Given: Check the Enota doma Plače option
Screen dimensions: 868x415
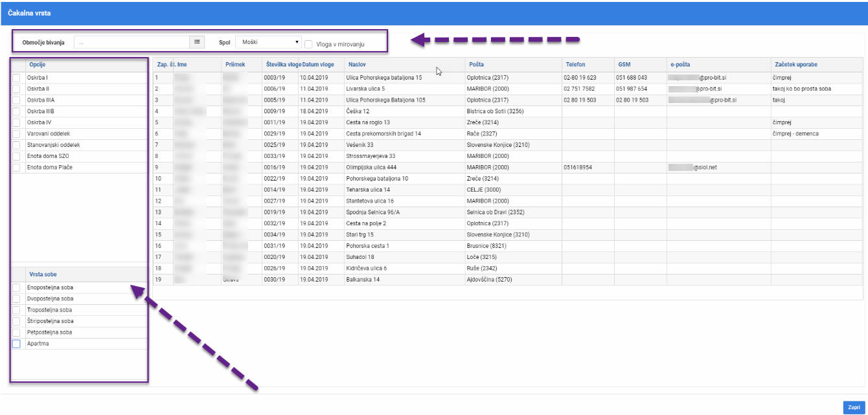Looking at the screenshot, I should click(x=16, y=167).
